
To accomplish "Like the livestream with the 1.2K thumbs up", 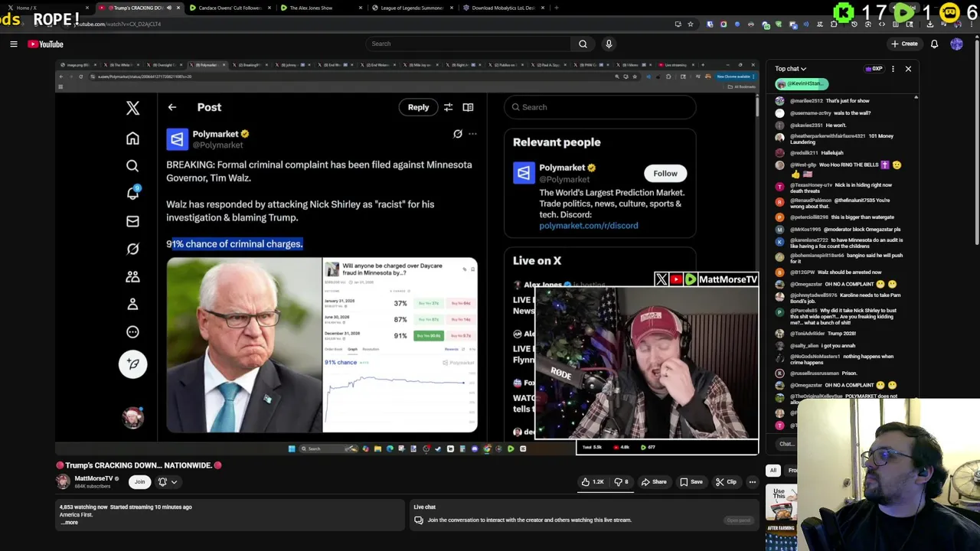I will point(593,482).
